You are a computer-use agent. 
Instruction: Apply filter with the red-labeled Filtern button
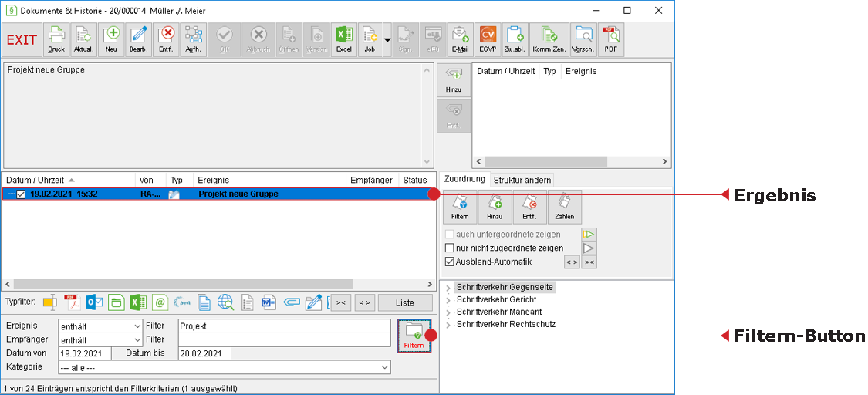(x=414, y=336)
